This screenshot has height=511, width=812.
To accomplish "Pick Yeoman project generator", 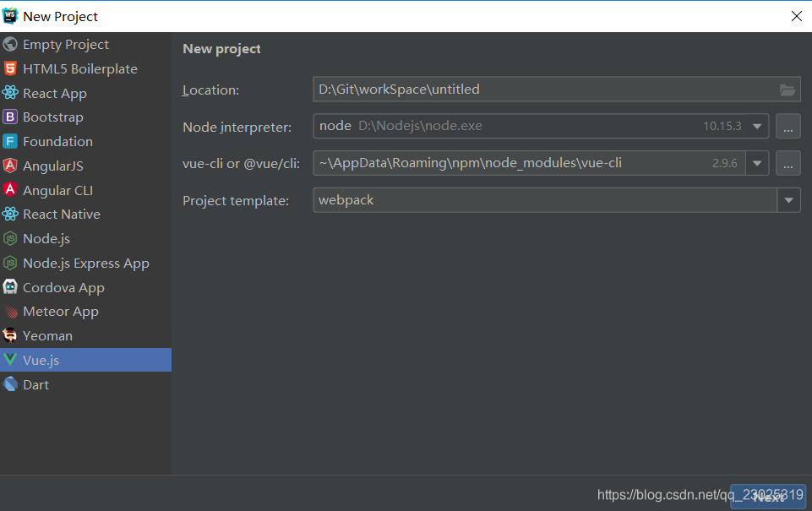I will click(85, 335).
